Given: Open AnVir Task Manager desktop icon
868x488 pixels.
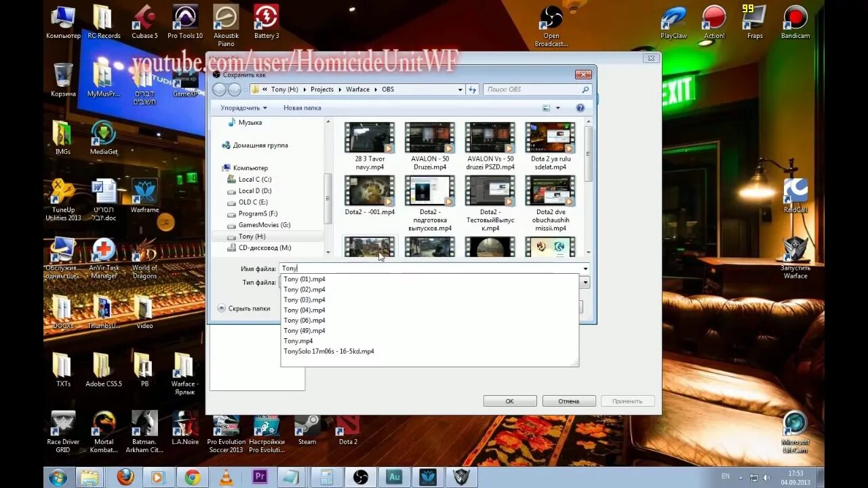Looking at the screenshot, I should pyautogui.click(x=104, y=258).
